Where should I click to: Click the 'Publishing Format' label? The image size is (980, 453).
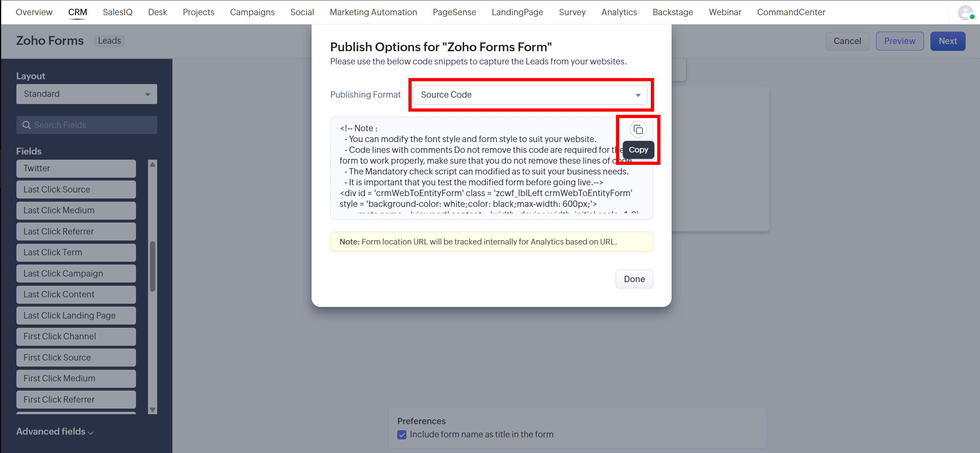365,95
